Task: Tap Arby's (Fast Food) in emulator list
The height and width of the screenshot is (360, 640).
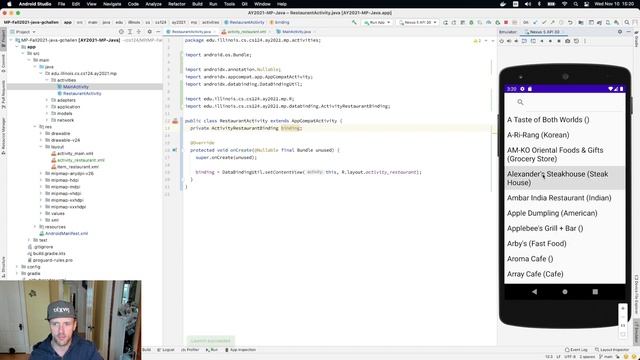Action: coord(564,244)
